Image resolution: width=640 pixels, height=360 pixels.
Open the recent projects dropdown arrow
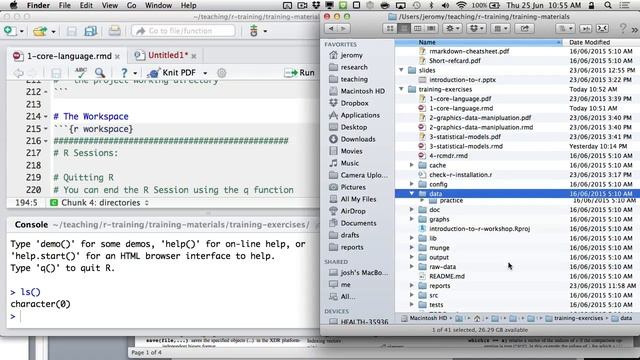click(53, 31)
